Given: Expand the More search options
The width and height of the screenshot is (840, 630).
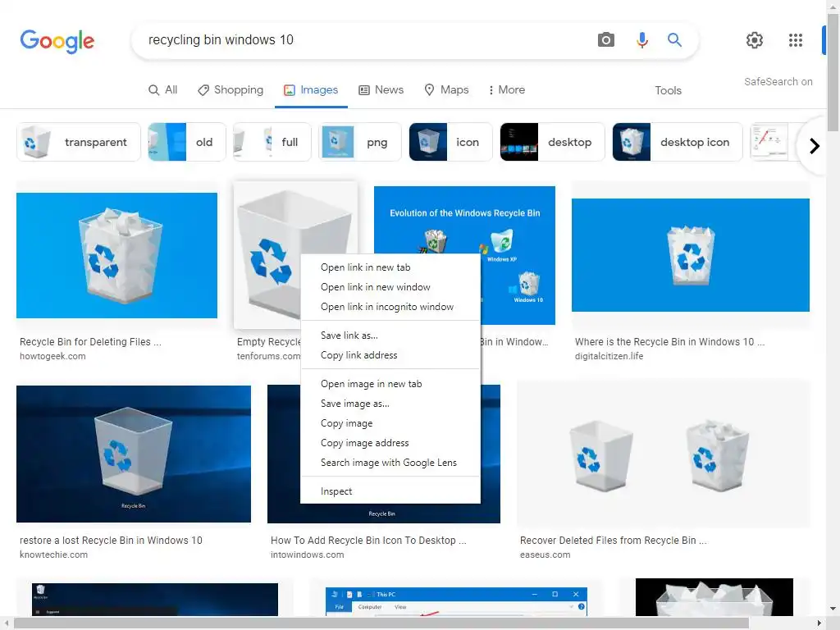Looking at the screenshot, I should click(x=506, y=90).
